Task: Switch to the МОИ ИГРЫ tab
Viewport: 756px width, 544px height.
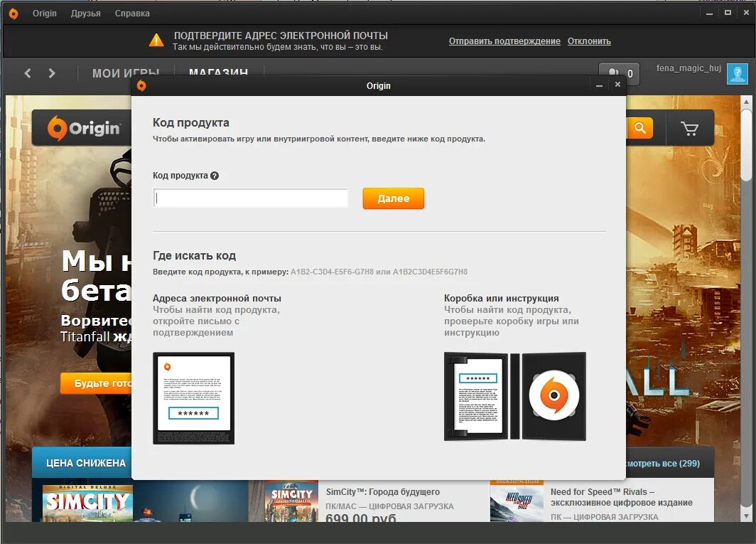Action: click(125, 73)
